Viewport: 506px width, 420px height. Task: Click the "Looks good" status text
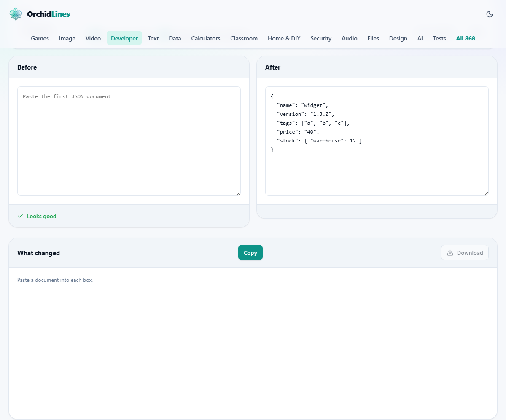tap(42, 216)
